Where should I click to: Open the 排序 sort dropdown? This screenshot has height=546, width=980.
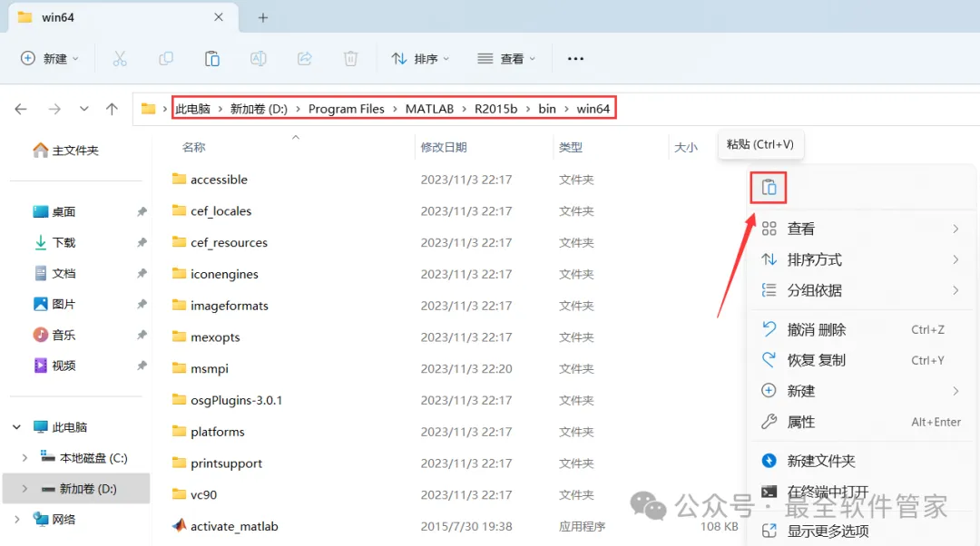point(420,59)
